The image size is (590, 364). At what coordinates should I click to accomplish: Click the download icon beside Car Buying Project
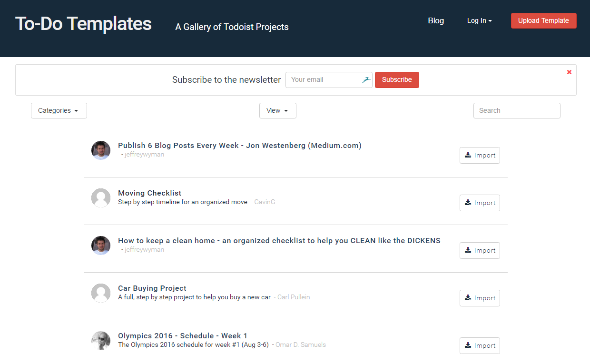pyautogui.click(x=467, y=298)
